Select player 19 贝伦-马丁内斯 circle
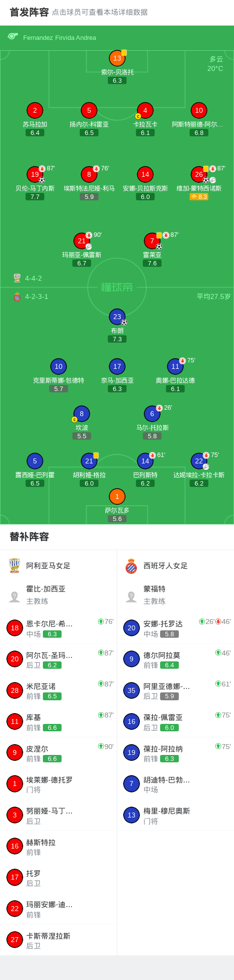The height and width of the screenshot is (980, 234). point(35,174)
